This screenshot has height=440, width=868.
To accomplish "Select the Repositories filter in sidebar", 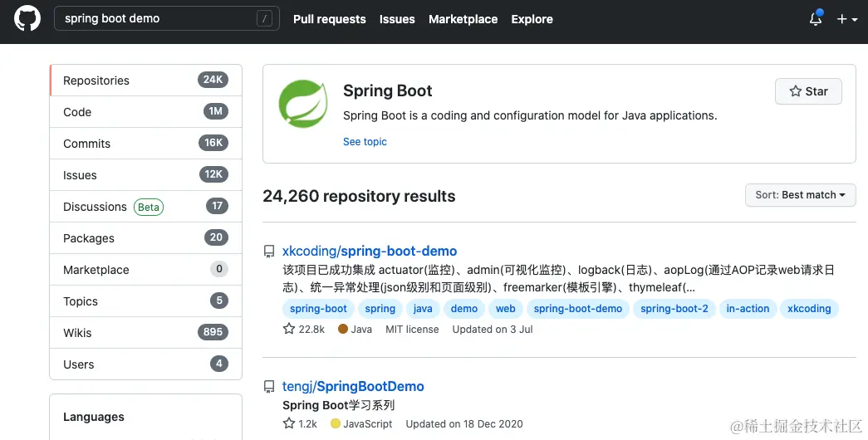I will click(x=145, y=81).
